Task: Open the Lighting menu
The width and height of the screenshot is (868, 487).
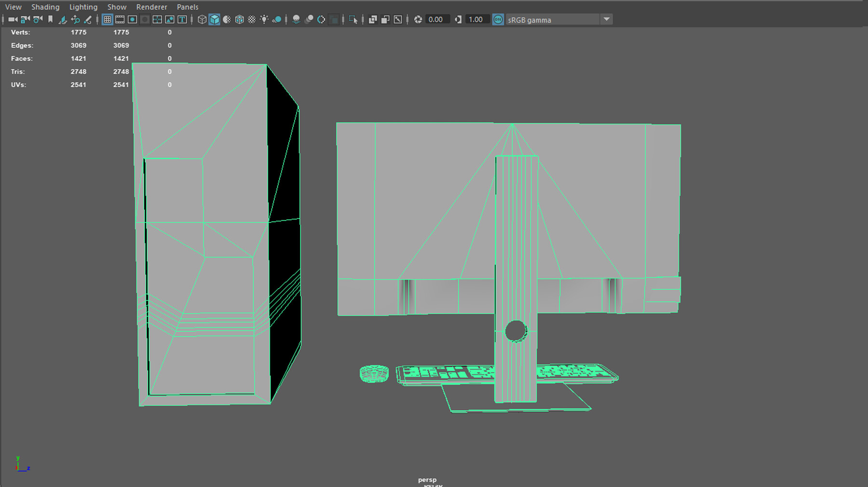Action: tap(83, 6)
